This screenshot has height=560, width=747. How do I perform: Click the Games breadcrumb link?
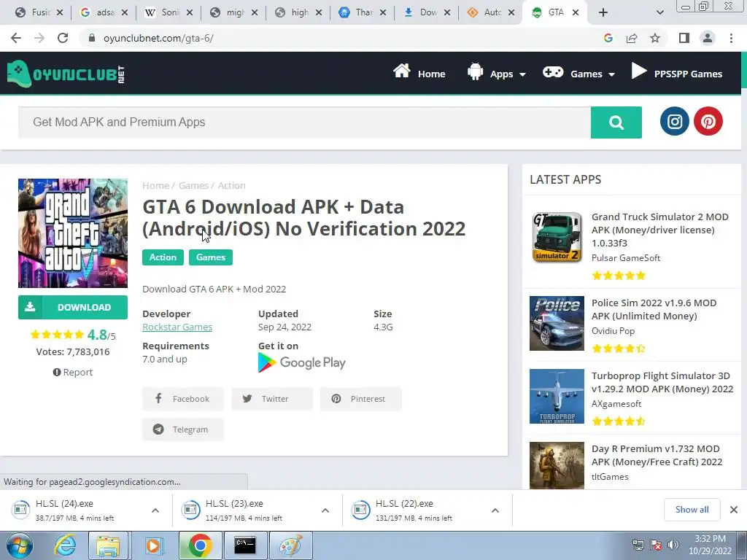193,185
